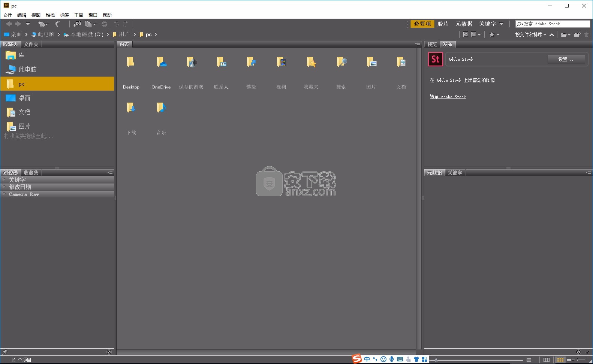This screenshot has width=593, height=364.
Task: Open thumbnail quality and preview options dropdown
Action: [476, 34]
